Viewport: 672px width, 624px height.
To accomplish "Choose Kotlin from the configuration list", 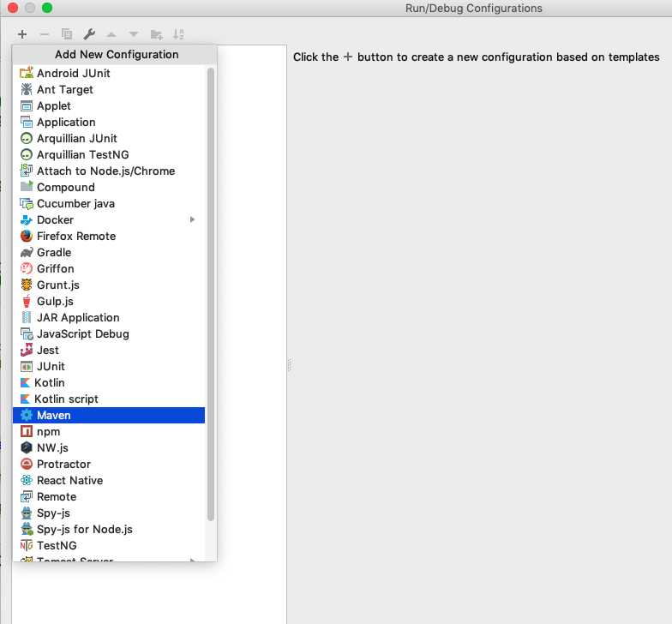I will point(109,382).
